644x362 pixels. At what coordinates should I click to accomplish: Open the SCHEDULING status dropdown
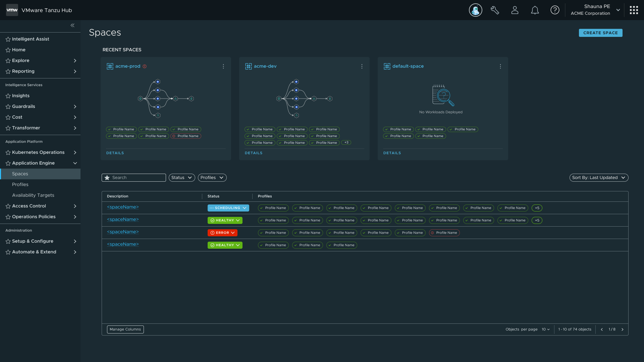click(228, 208)
